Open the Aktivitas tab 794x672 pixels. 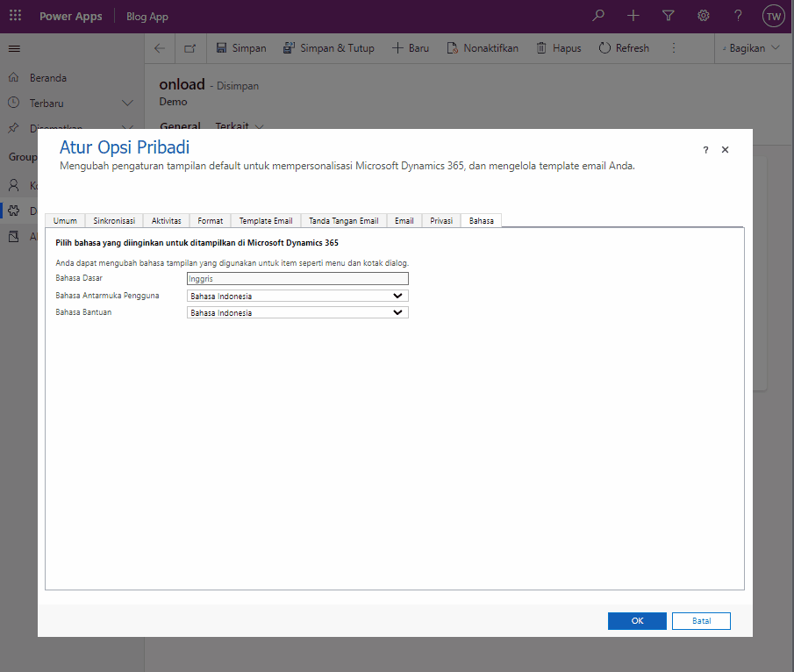pos(167,221)
